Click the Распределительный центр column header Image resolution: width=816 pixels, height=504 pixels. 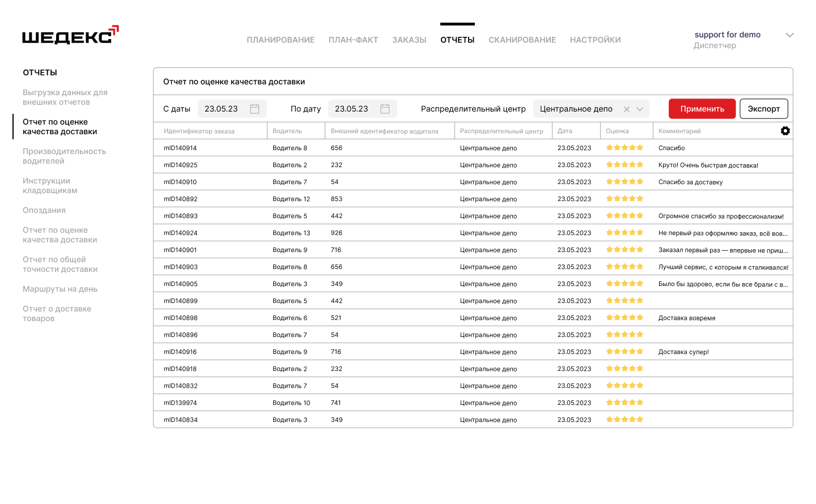[501, 131]
